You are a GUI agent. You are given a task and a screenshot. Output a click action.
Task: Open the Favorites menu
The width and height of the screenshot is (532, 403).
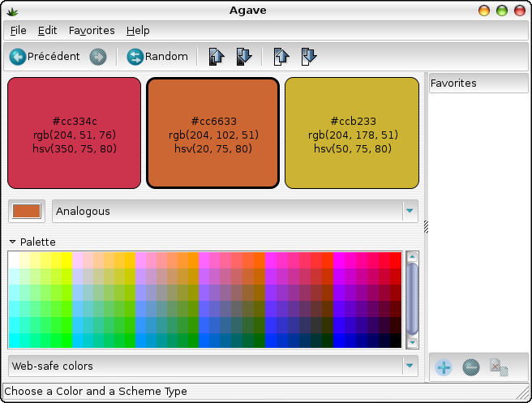[x=92, y=31]
